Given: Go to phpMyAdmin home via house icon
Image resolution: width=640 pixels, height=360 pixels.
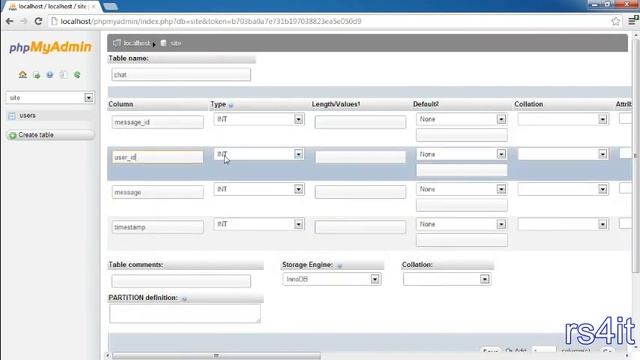Looking at the screenshot, I should 23,75.
